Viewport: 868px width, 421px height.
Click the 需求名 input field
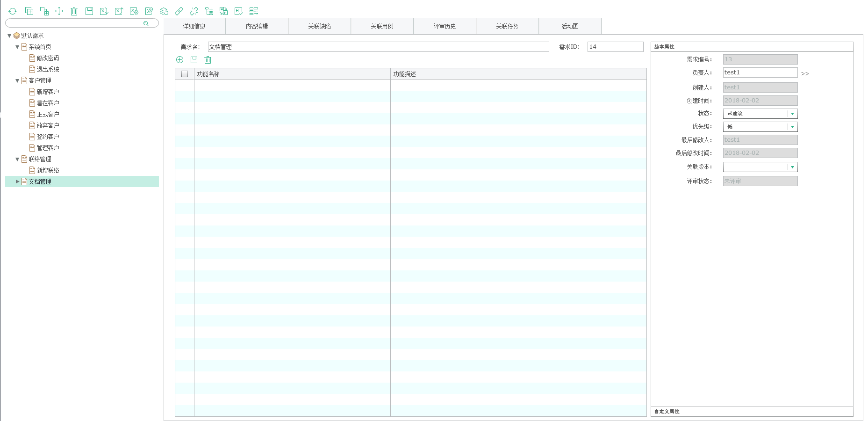tap(378, 47)
